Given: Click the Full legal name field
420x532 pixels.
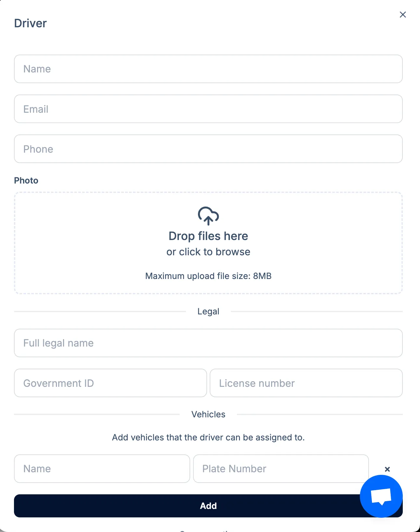Looking at the screenshot, I should (x=208, y=343).
